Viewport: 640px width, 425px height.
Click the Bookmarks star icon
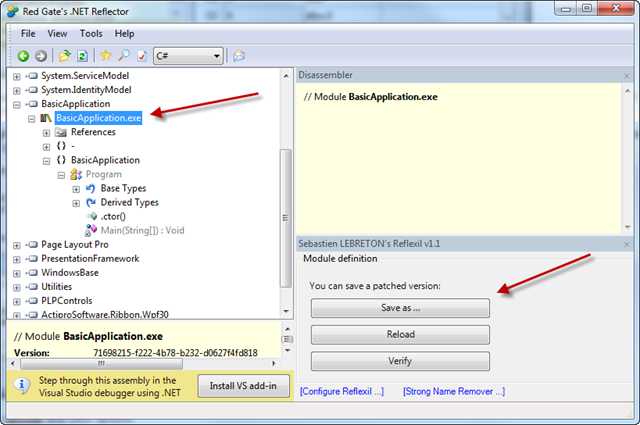tap(106, 55)
